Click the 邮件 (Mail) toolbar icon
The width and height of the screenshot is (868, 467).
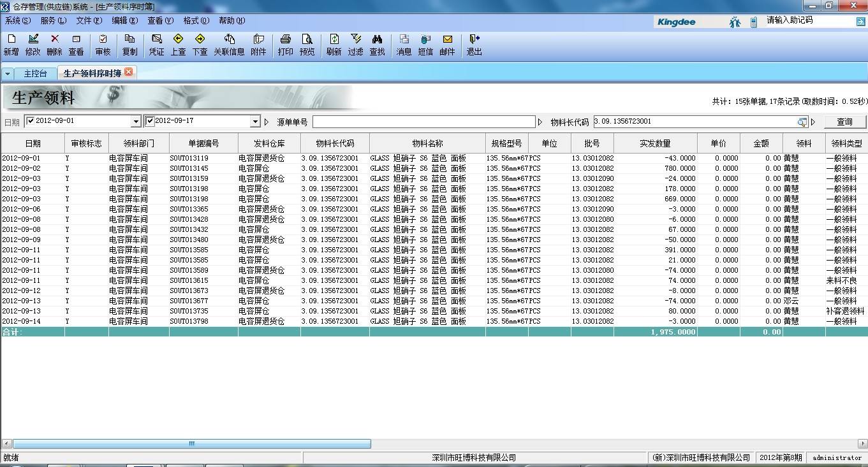(447, 45)
